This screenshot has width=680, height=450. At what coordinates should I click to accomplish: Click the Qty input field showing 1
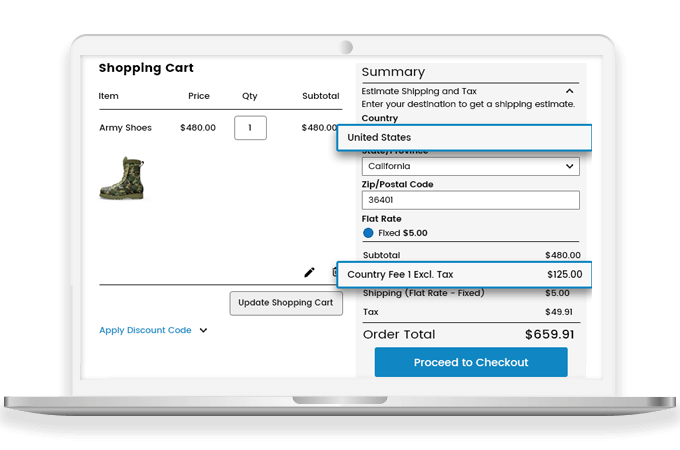(x=250, y=128)
